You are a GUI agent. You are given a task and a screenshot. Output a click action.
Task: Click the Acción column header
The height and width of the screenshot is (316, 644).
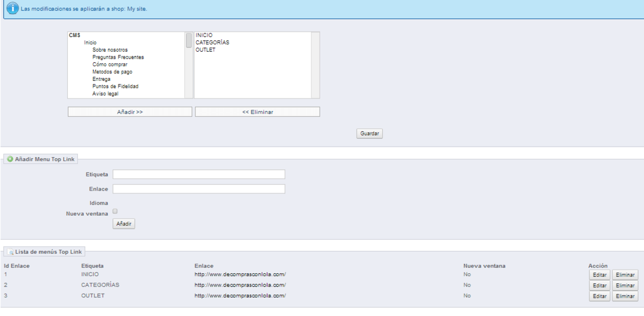point(598,266)
